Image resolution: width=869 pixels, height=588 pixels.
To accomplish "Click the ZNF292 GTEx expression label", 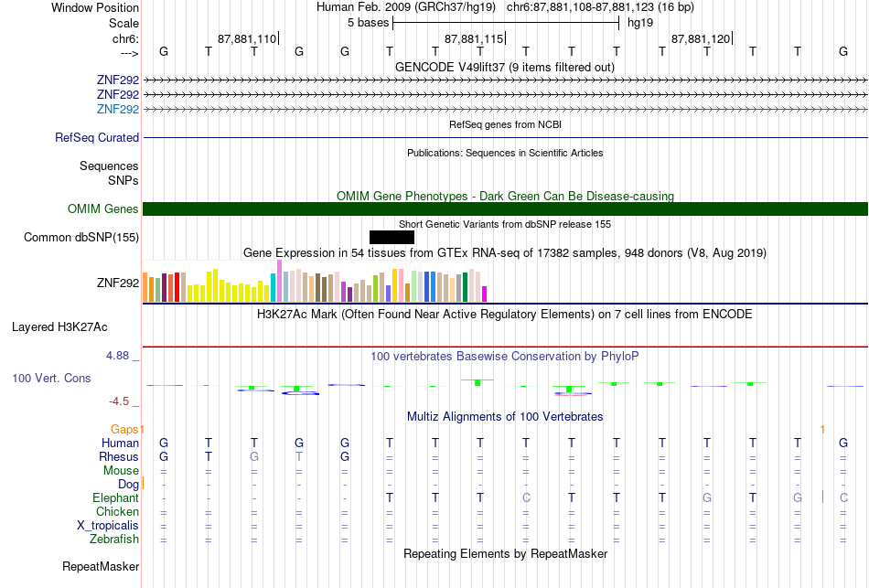I will coord(118,283).
